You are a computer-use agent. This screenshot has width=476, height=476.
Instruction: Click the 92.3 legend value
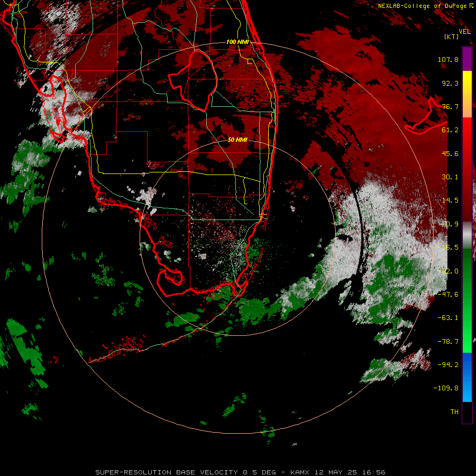click(x=450, y=83)
